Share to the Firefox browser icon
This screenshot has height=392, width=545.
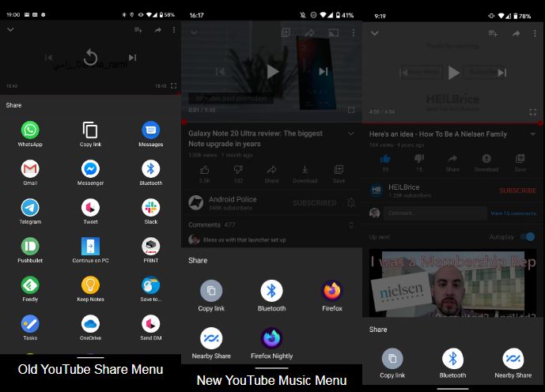(x=332, y=291)
